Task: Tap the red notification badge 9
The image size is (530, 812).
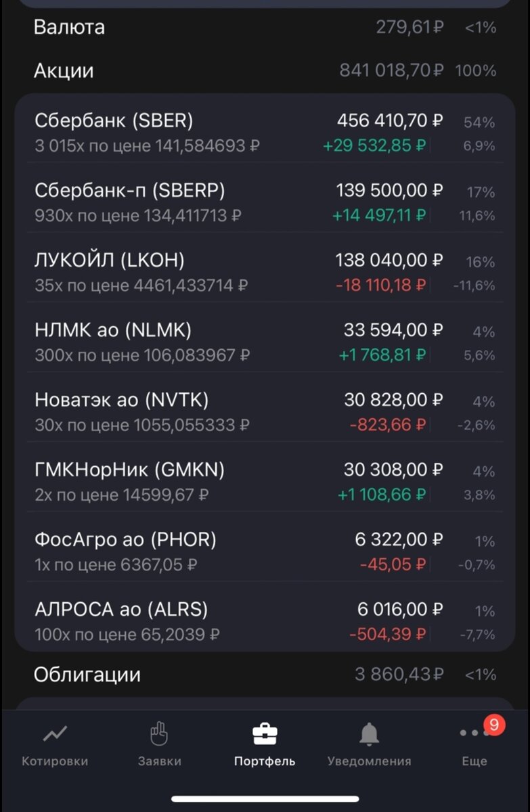Action: click(493, 725)
